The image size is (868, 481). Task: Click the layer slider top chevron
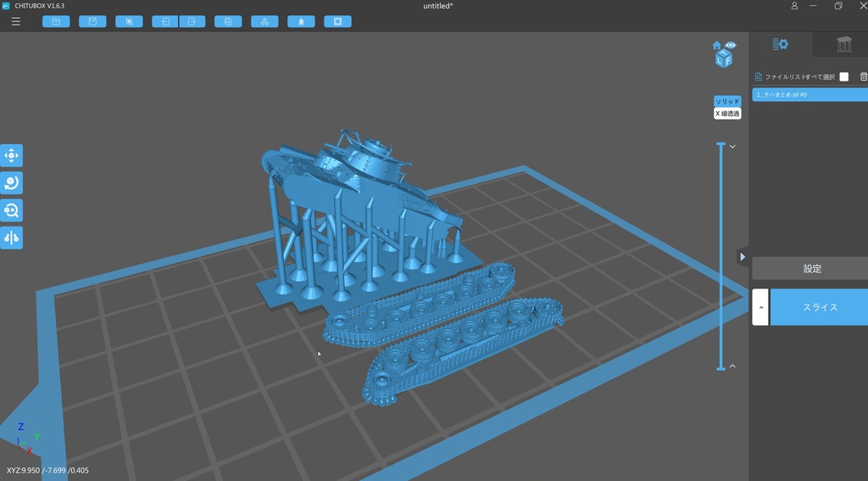tap(732, 147)
